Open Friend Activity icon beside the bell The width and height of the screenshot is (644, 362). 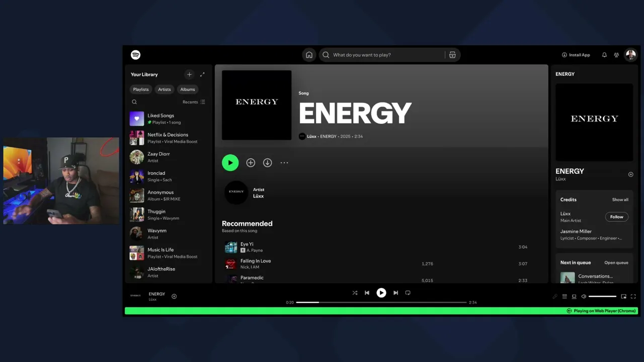[x=616, y=55]
